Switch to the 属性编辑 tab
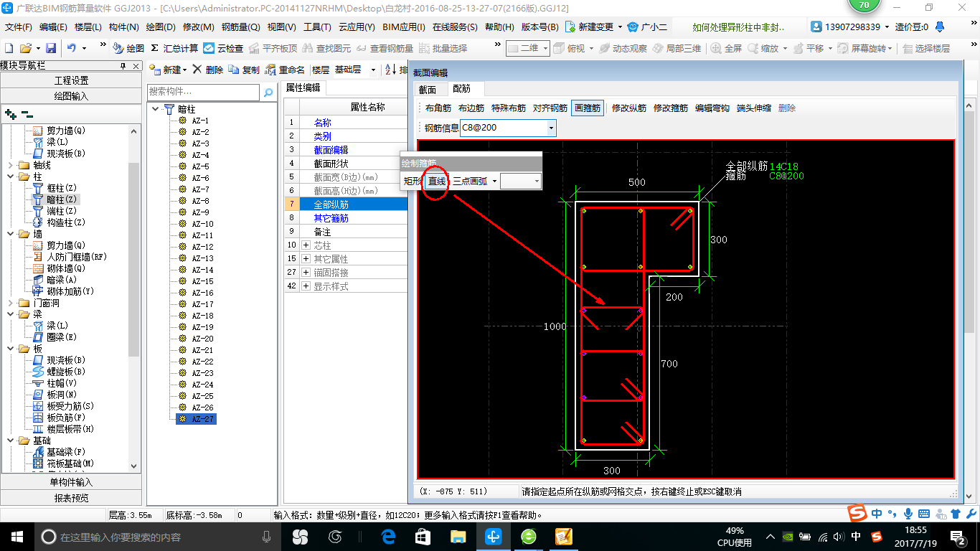 coord(303,88)
